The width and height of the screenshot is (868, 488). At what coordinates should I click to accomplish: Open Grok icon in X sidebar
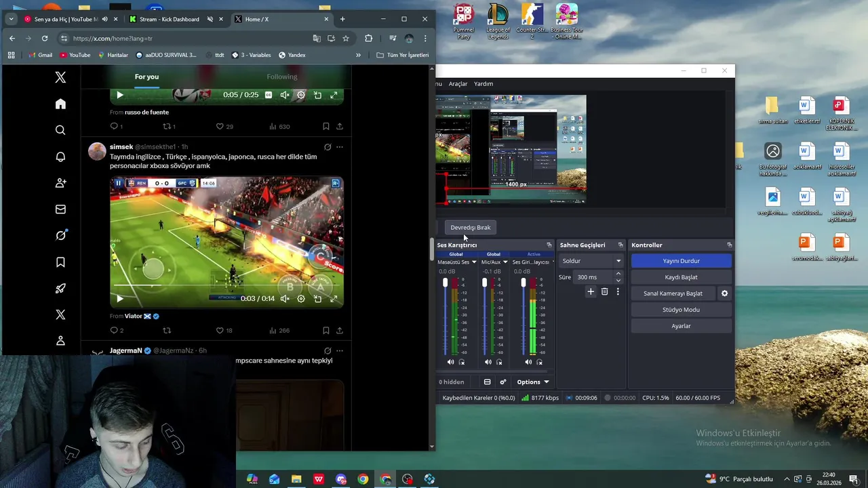[x=60, y=235]
